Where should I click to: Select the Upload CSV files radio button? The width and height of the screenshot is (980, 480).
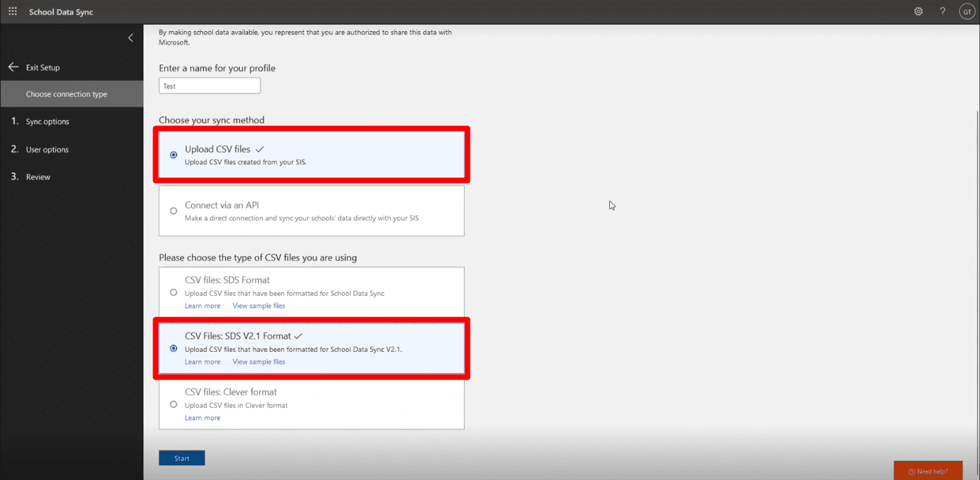pos(173,155)
